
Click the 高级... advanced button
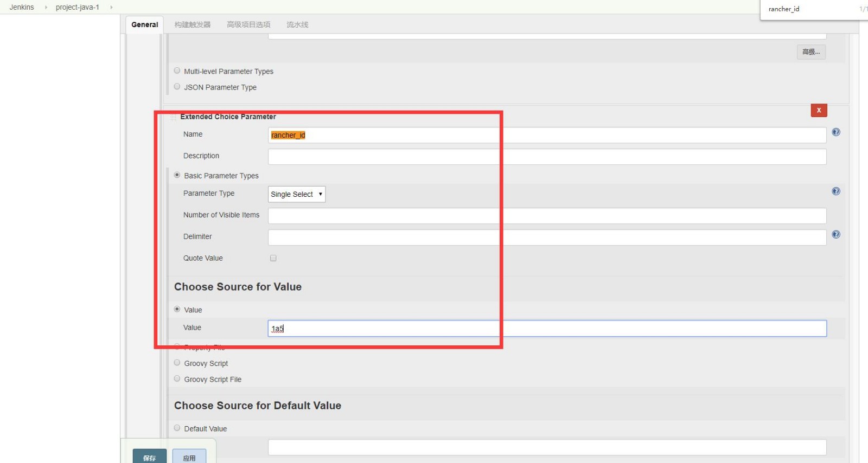pyautogui.click(x=812, y=52)
